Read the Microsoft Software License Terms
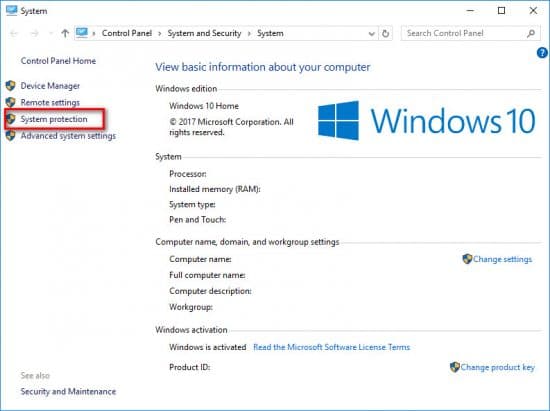This screenshot has height=411, width=550. tap(331, 347)
